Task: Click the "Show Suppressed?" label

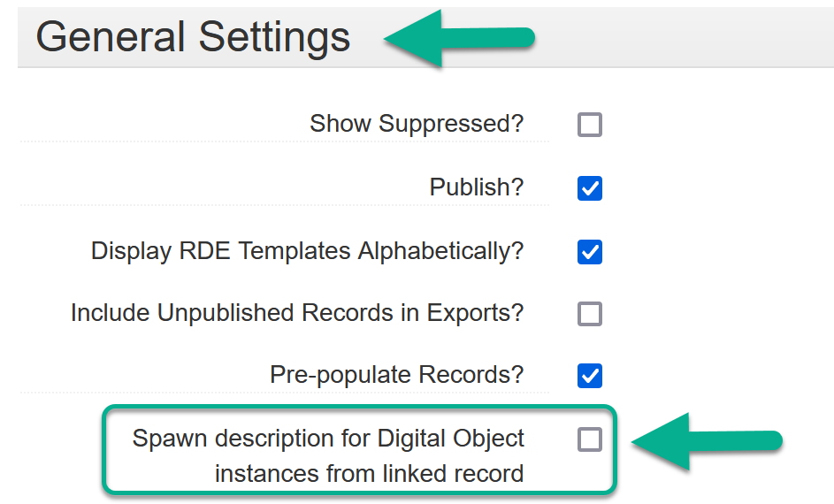Action: tap(417, 124)
